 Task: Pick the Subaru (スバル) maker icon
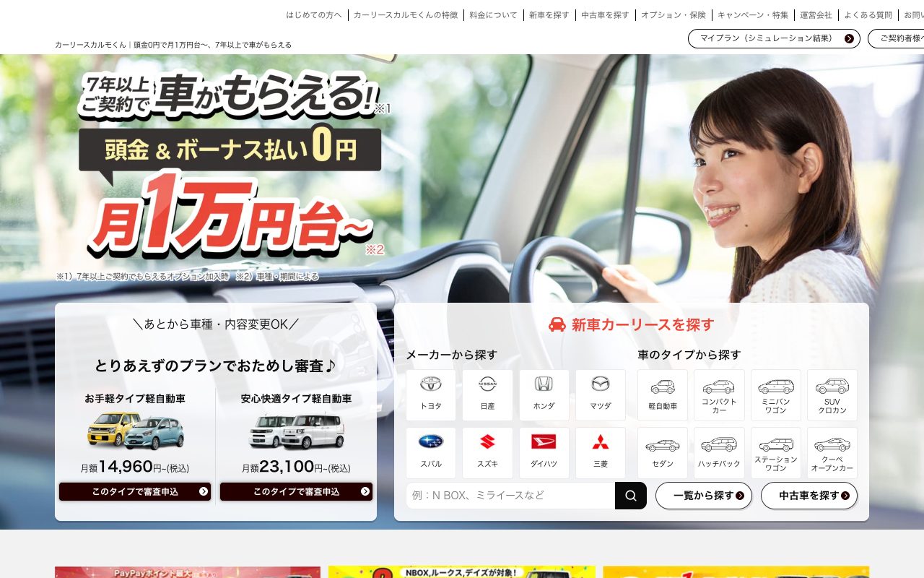point(431,453)
